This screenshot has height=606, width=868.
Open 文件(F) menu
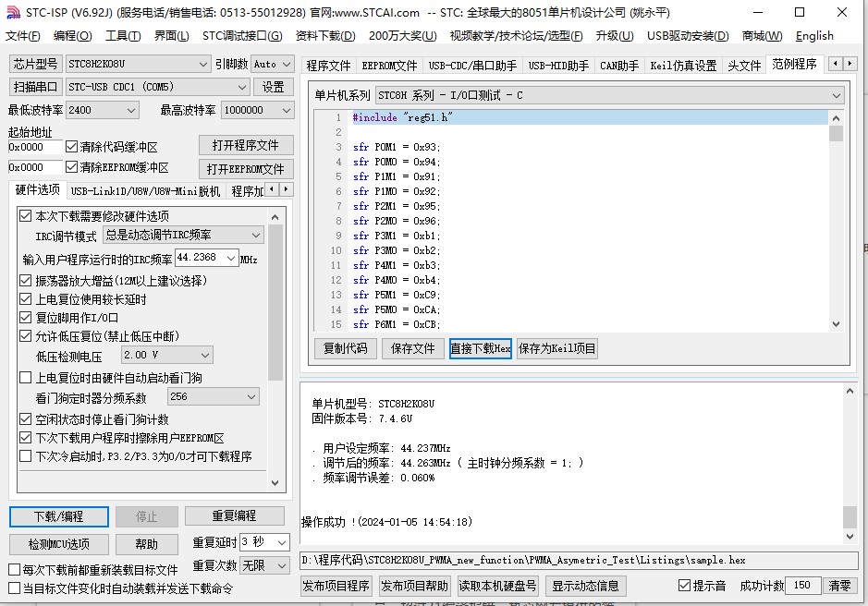(x=23, y=36)
